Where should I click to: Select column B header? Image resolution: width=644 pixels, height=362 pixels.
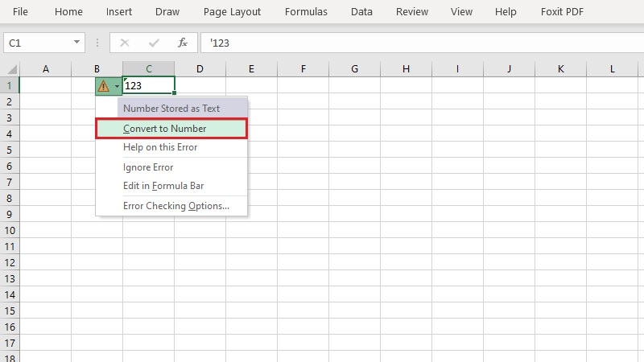click(x=97, y=69)
